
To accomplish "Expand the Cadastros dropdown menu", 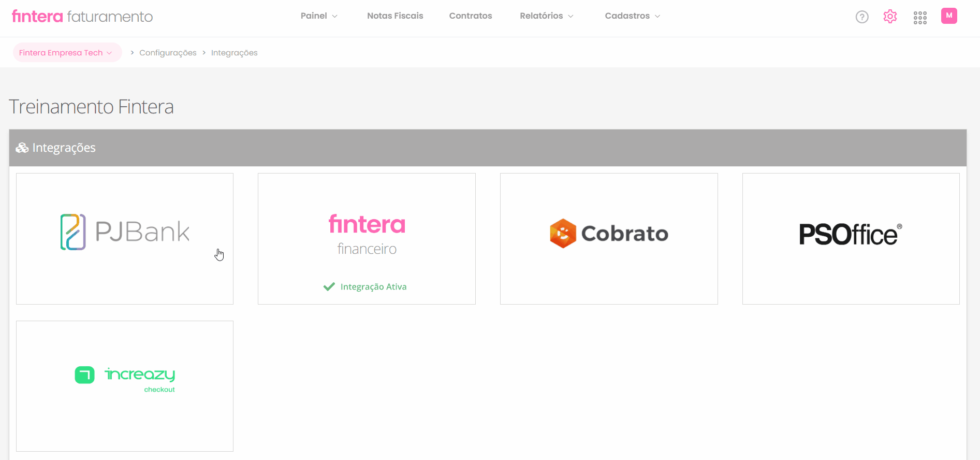I will 633,16.
